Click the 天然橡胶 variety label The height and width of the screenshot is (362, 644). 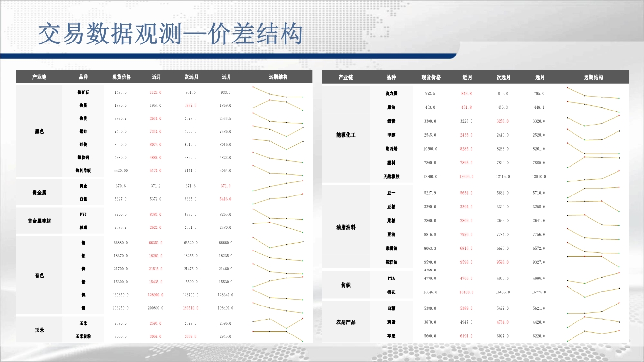391,176
